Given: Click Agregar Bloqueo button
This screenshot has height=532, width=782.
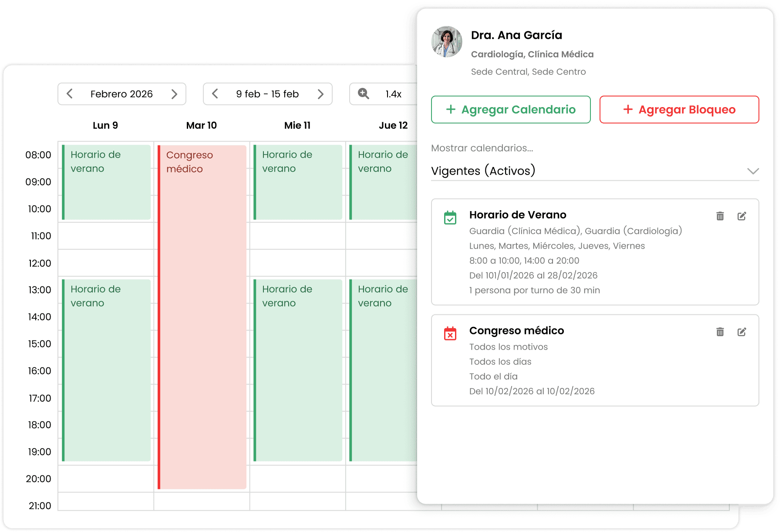Looking at the screenshot, I should [x=679, y=110].
